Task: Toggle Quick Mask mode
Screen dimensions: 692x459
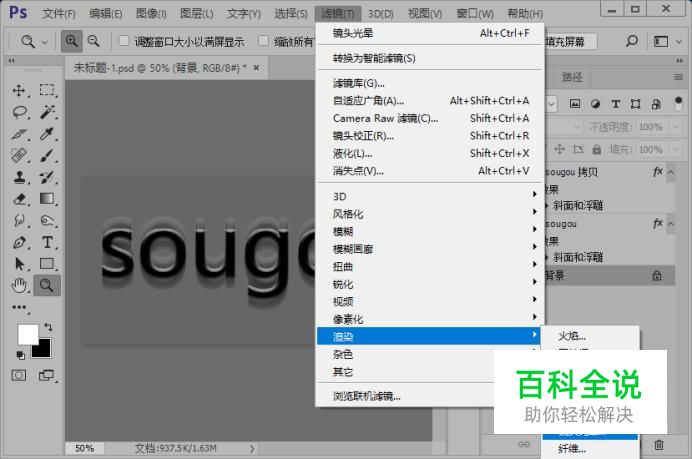Action: [x=19, y=376]
